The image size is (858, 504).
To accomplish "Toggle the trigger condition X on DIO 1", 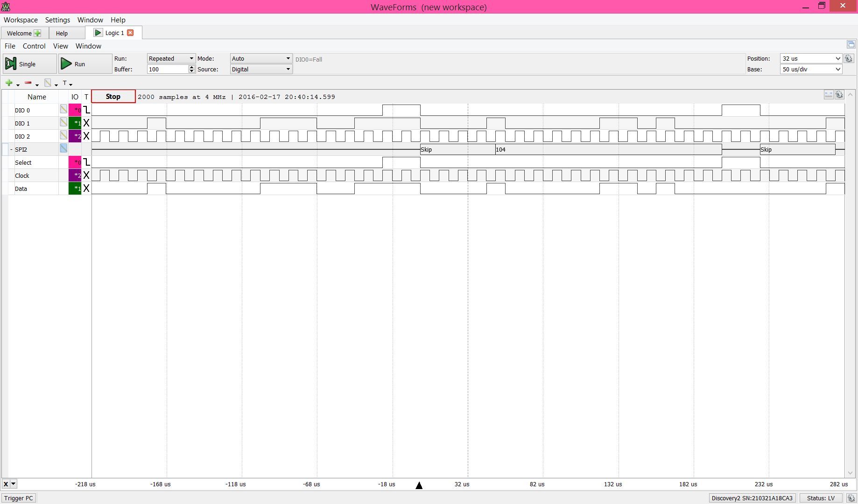I will pyautogui.click(x=87, y=123).
